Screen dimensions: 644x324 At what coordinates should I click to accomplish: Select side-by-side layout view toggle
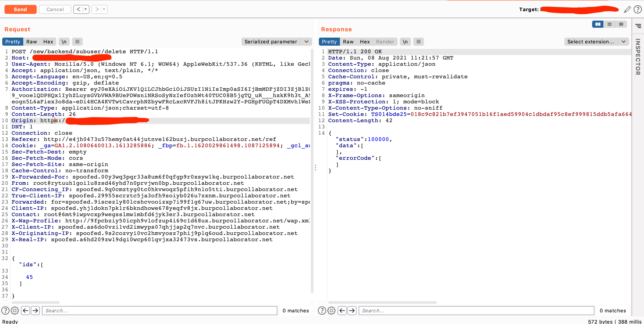[598, 24]
